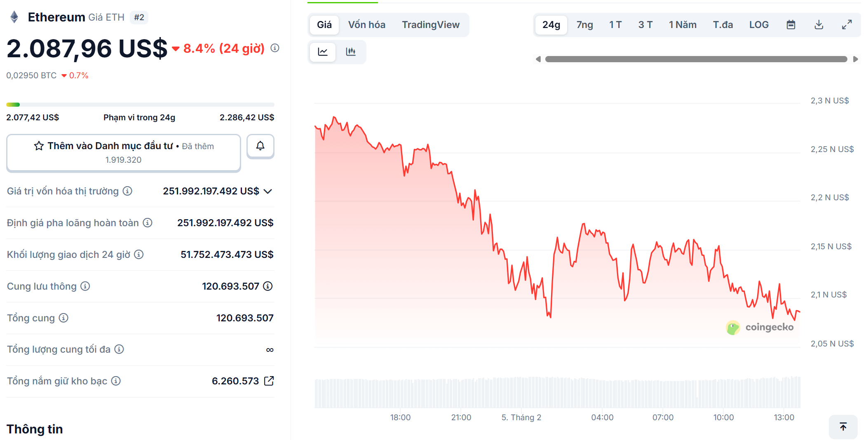Enable the T.đa timeframe
Viewport: 868px width, 440px height.
click(723, 24)
